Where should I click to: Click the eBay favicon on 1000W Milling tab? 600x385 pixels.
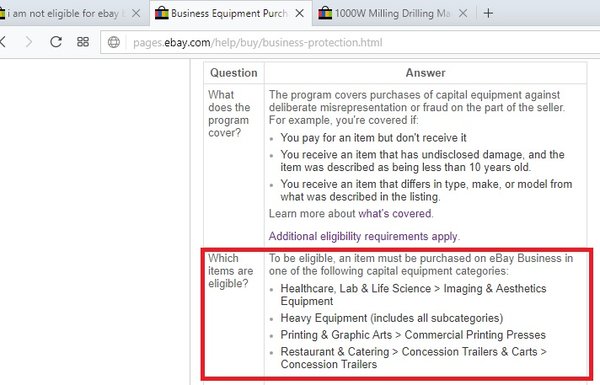tap(325, 13)
